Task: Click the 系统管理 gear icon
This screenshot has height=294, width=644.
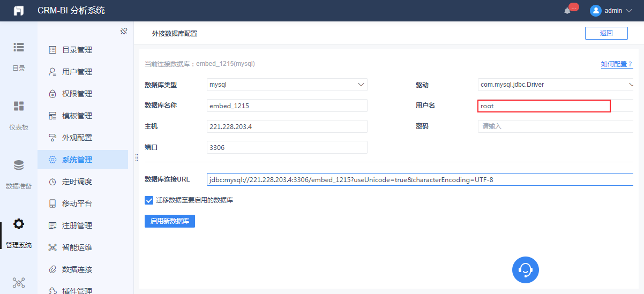Action: pos(53,160)
